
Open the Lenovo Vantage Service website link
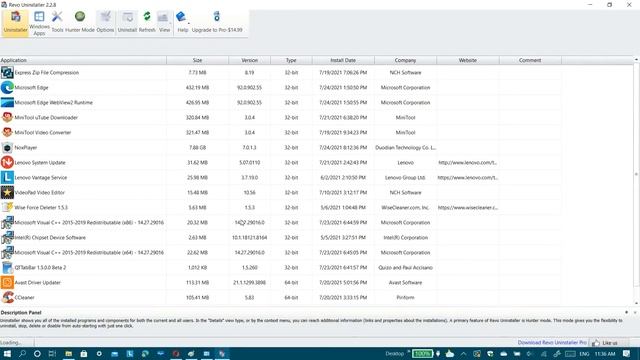(467, 178)
